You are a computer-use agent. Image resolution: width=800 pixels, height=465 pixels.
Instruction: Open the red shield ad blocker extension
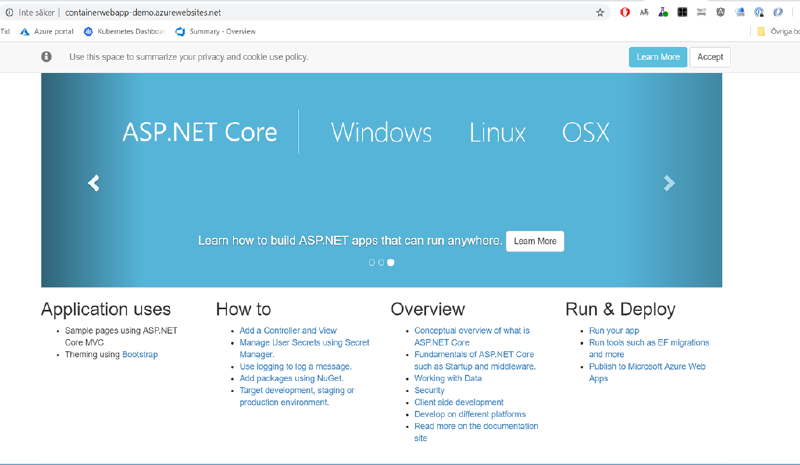tap(624, 12)
